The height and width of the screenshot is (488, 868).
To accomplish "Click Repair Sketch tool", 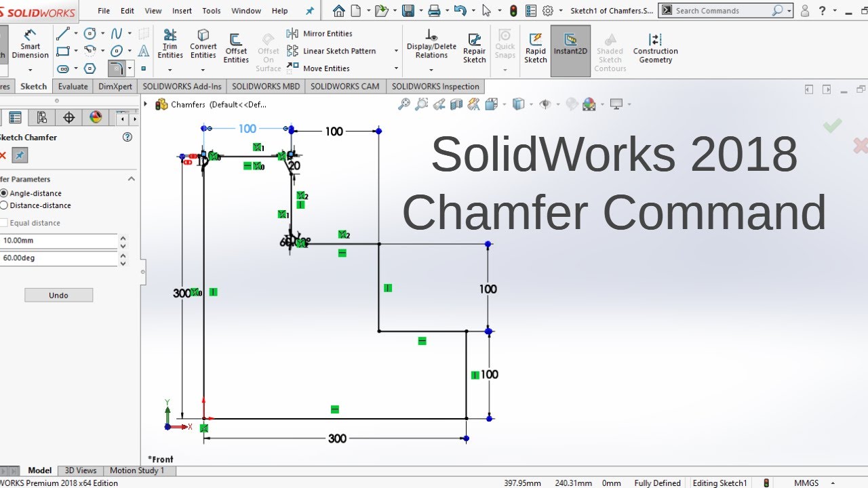I will pos(475,48).
